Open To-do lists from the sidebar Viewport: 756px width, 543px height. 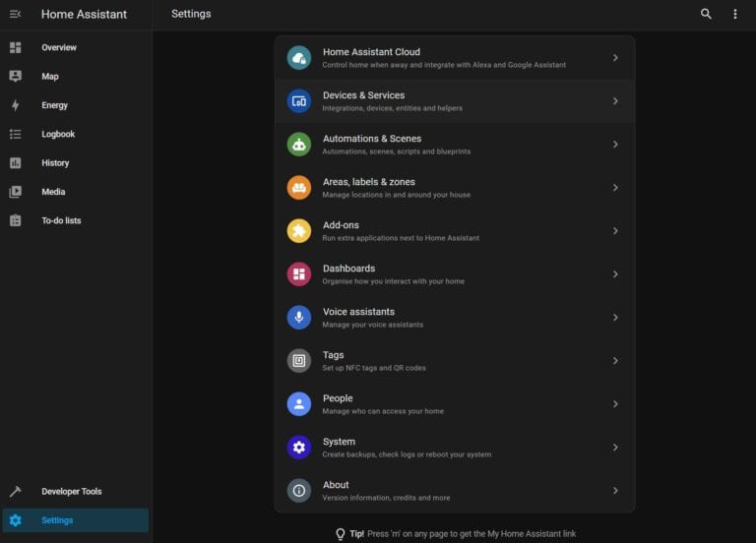[61, 220]
